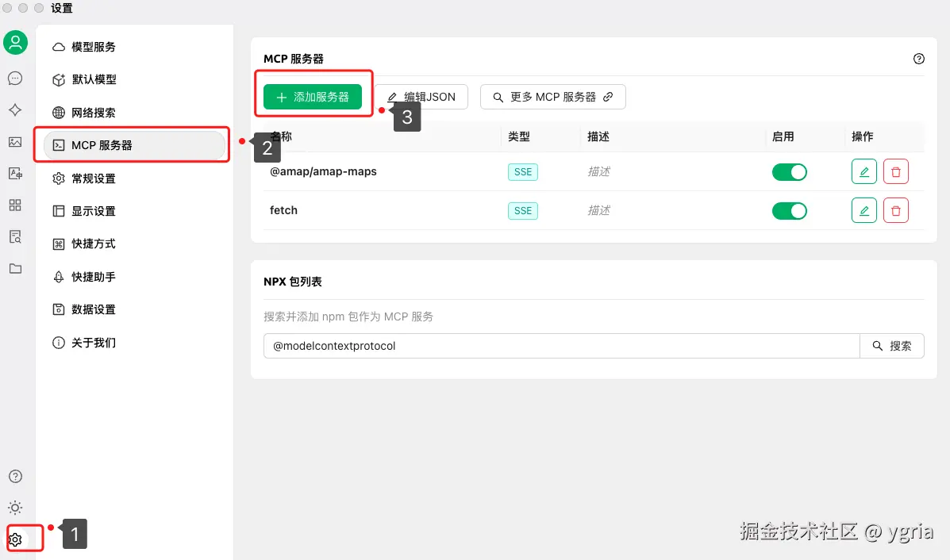Viewport: 950px width, 560px height.
Task: Go to 显示设置 settings page
Action: (x=93, y=211)
